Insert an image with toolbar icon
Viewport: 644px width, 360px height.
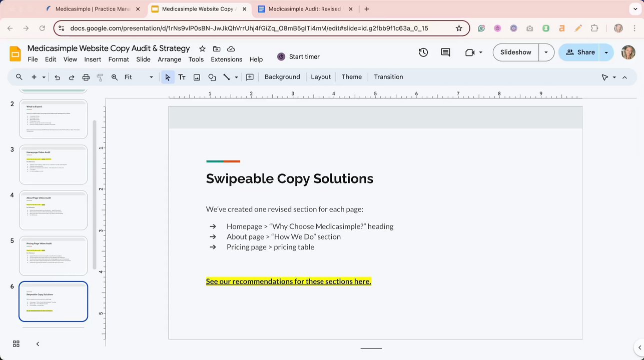[197, 77]
